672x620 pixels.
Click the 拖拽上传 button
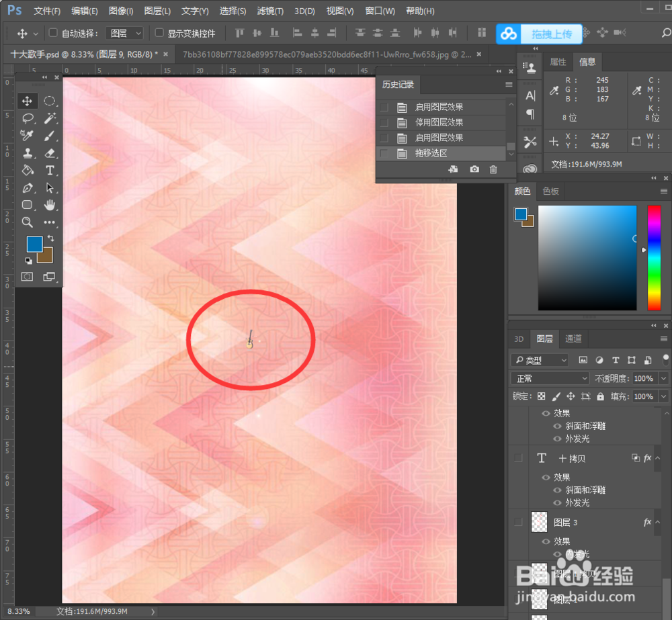coord(552,34)
